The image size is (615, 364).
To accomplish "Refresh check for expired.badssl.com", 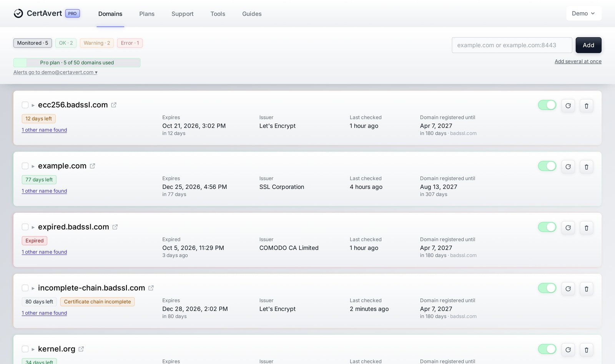I will (568, 228).
